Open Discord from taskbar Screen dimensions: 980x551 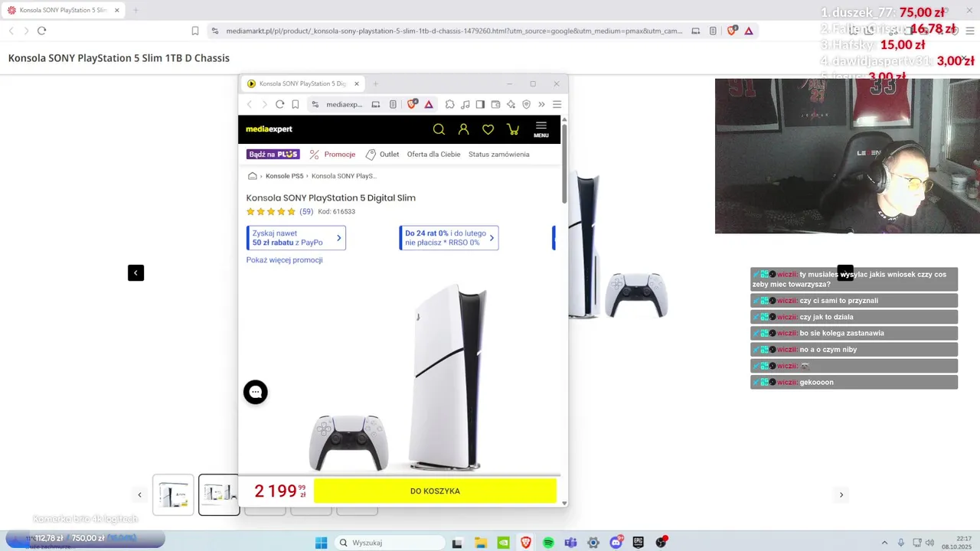pyautogui.click(x=616, y=543)
